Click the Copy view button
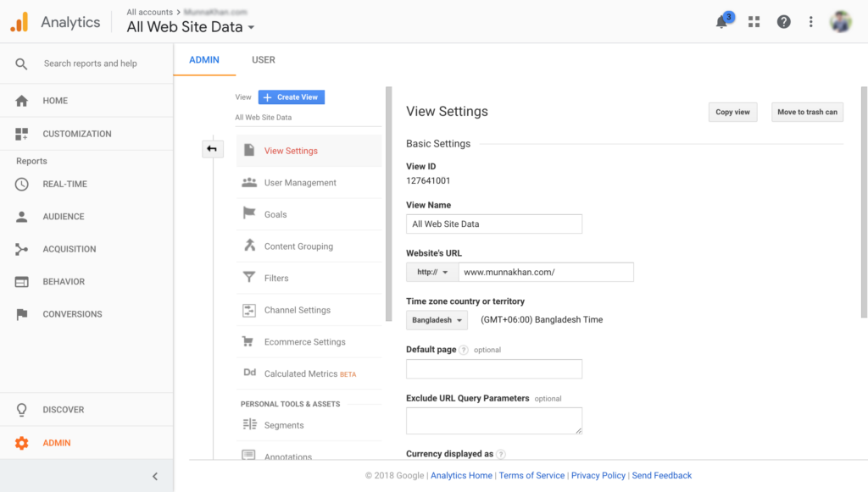 732,112
